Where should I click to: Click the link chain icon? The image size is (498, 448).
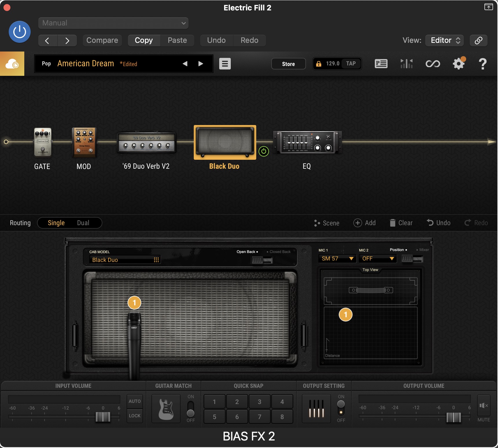(x=479, y=41)
